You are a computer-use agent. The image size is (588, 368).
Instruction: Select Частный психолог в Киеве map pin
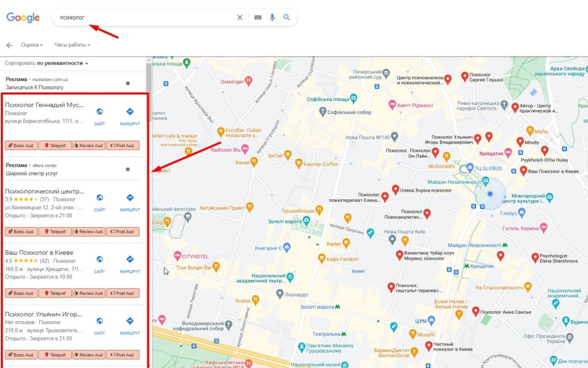[x=429, y=346]
